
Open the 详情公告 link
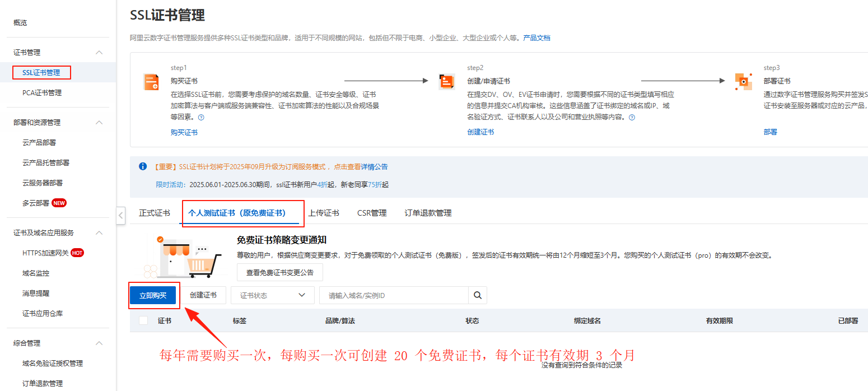point(374,167)
